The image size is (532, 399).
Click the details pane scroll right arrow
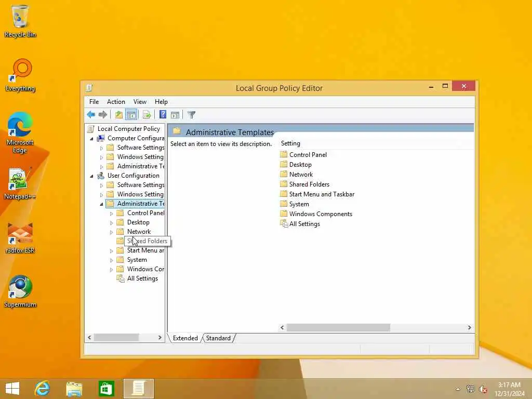click(x=469, y=327)
